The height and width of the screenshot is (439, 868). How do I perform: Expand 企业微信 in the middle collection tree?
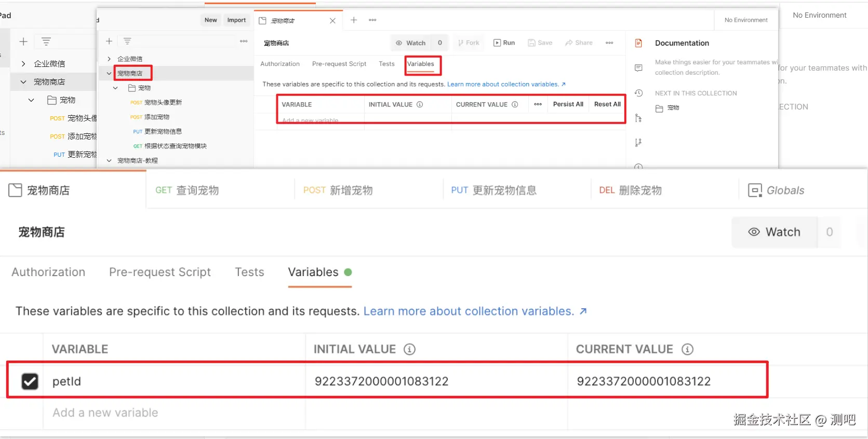coord(109,59)
